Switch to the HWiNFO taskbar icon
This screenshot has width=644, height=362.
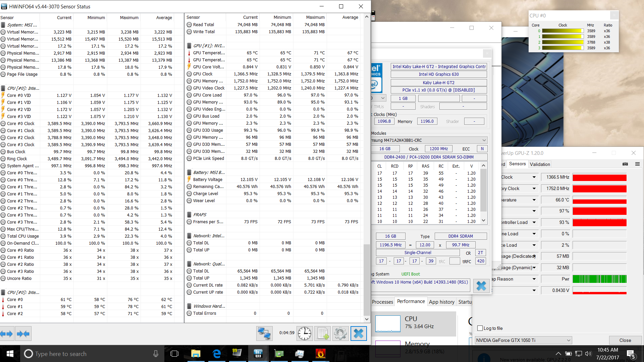pyautogui.click(x=258, y=354)
